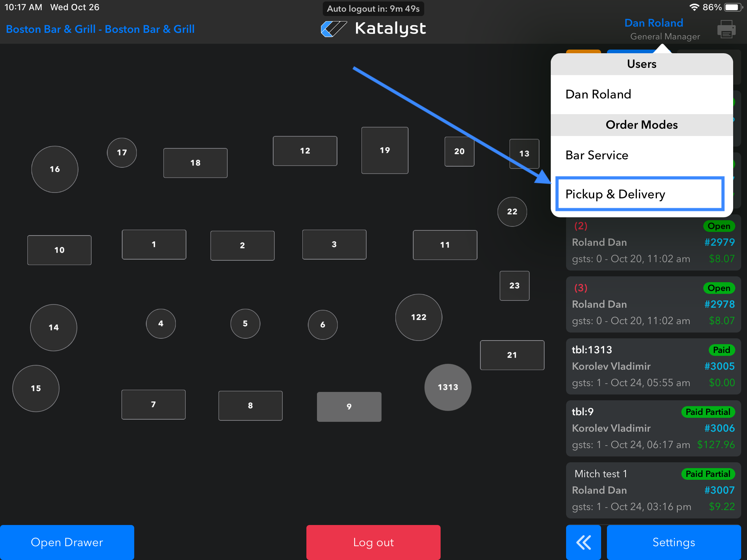Open order #2979 card
The image size is (747, 560).
coord(653,242)
